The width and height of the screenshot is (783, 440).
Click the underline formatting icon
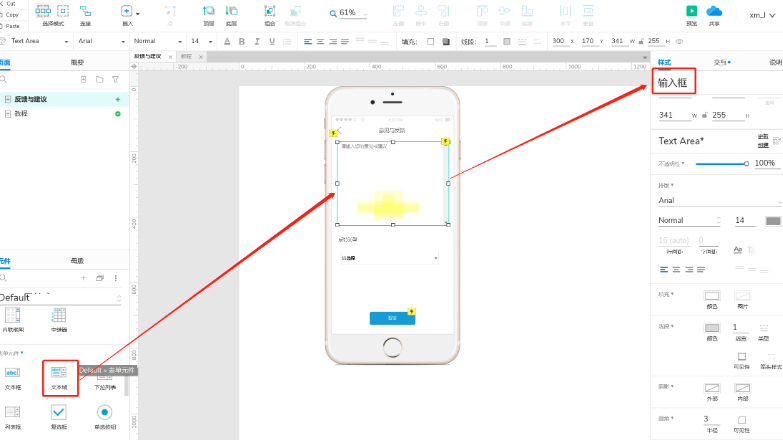point(272,41)
